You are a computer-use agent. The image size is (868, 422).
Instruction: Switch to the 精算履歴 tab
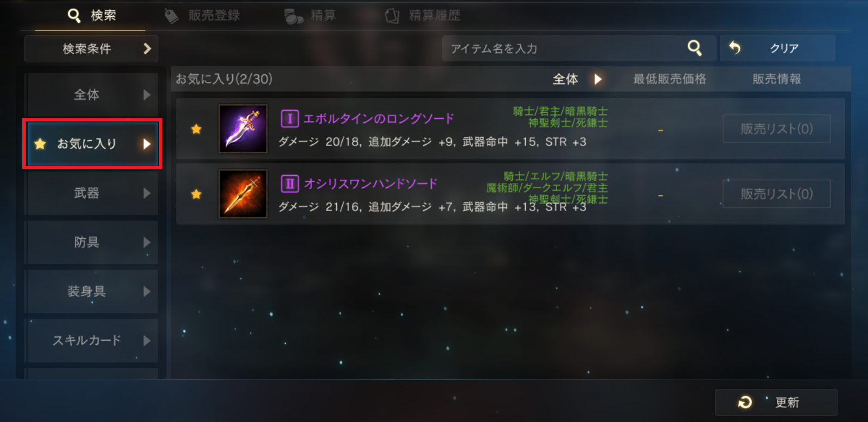423,16
